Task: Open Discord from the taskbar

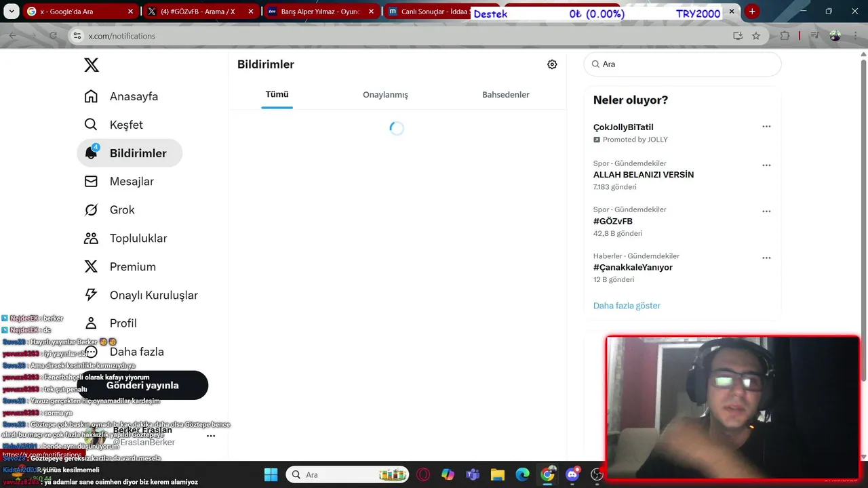Action: (572, 474)
